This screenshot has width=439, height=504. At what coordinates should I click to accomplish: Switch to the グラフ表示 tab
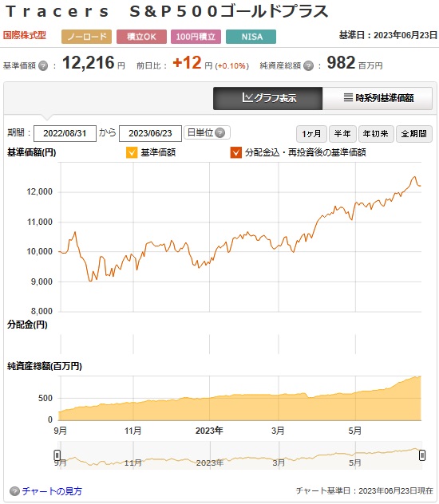click(x=267, y=98)
